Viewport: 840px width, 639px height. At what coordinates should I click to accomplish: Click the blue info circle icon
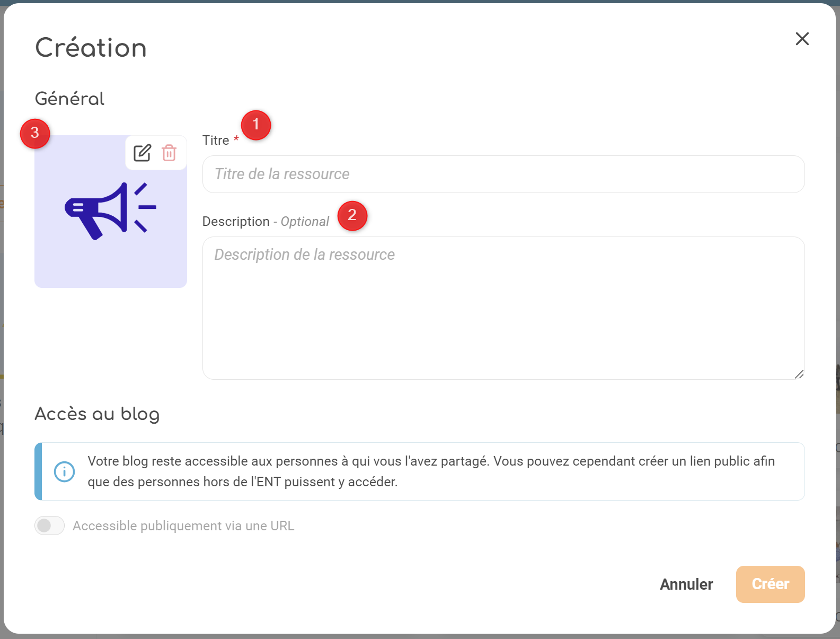click(65, 471)
